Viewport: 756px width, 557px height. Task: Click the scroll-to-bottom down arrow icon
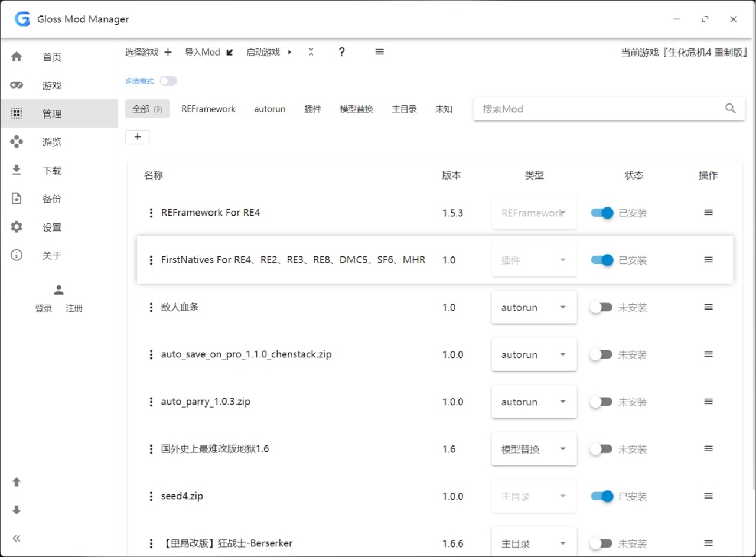click(x=17, y=510)
